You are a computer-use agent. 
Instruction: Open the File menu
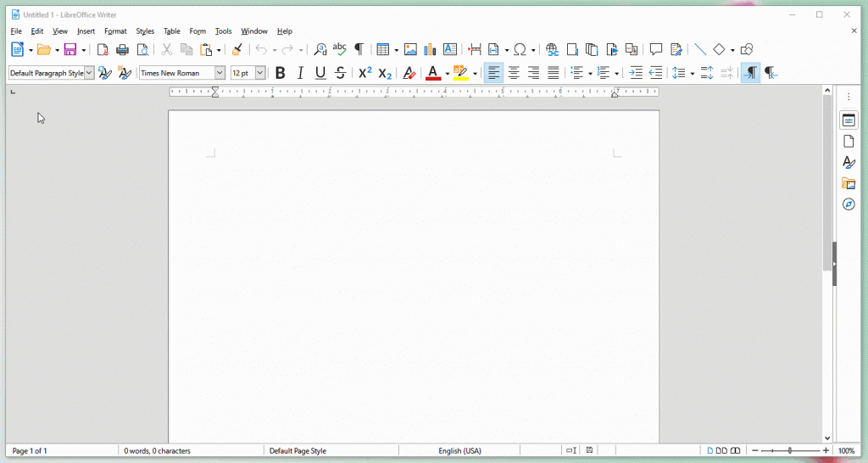click(x=16, y=31)
